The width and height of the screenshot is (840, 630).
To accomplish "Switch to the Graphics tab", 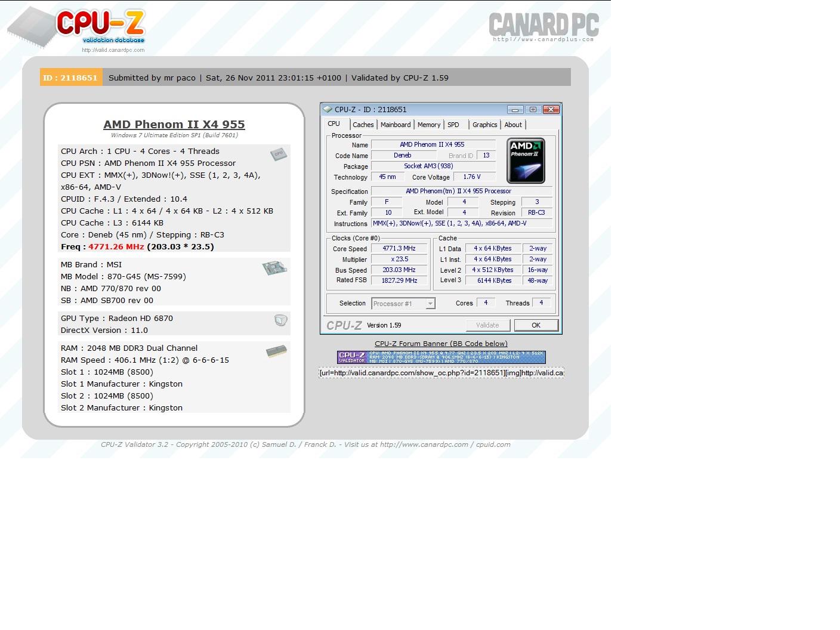I will pos(484,125).
